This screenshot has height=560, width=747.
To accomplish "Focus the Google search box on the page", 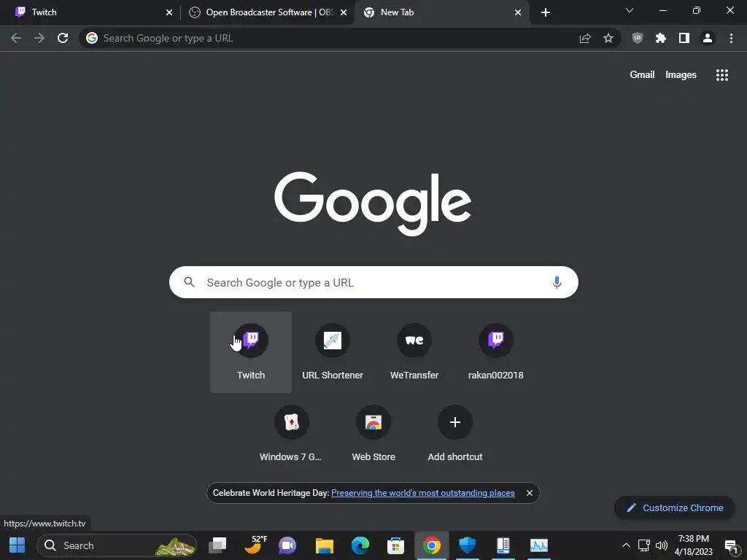I will 373,282.
